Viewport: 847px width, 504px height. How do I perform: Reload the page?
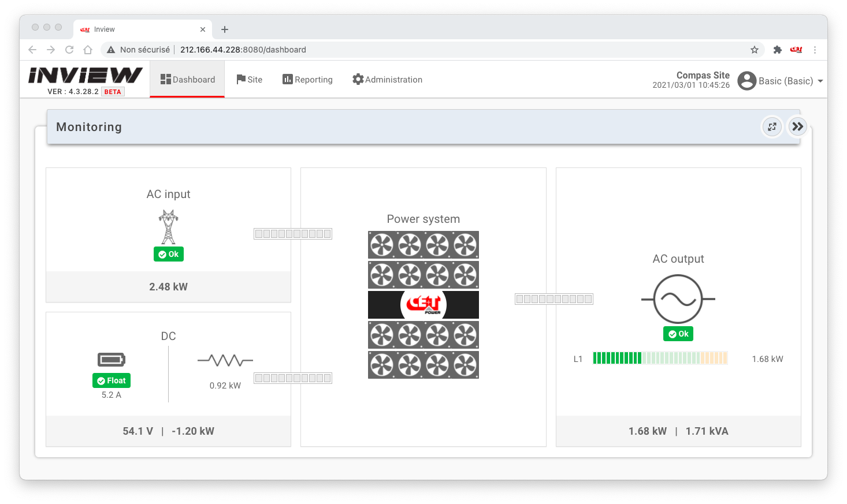(x=69, y=50)
